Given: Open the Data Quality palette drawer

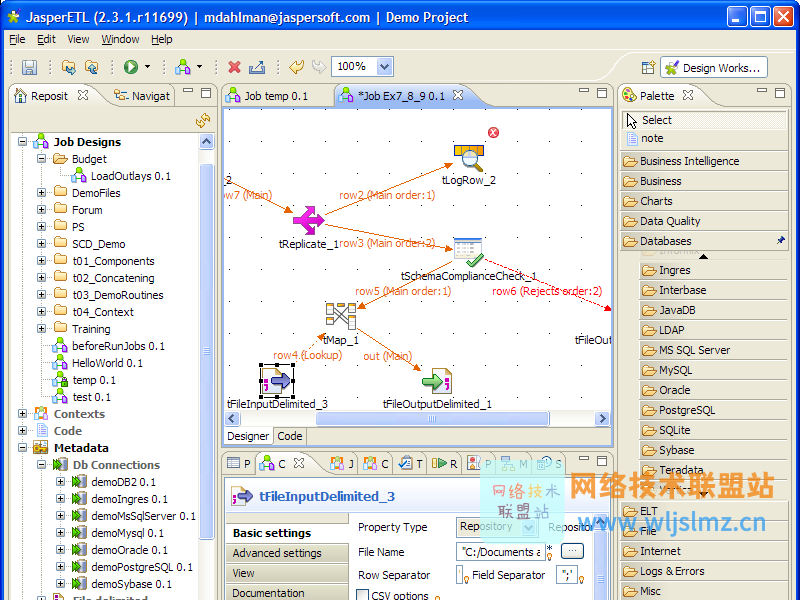Looking at the screenshot, I should pos(705,221).
